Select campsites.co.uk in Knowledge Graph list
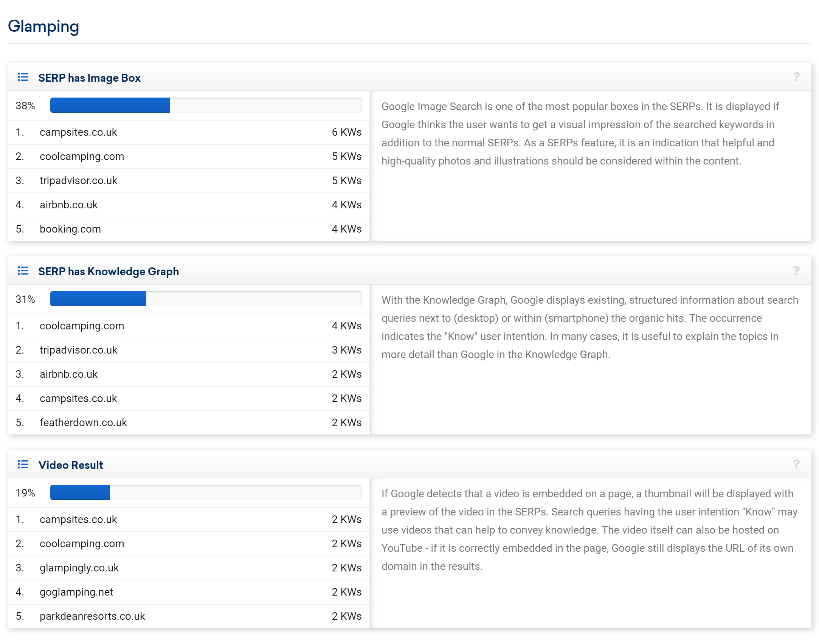Viewport: 819px width, 644px height. 78,399
